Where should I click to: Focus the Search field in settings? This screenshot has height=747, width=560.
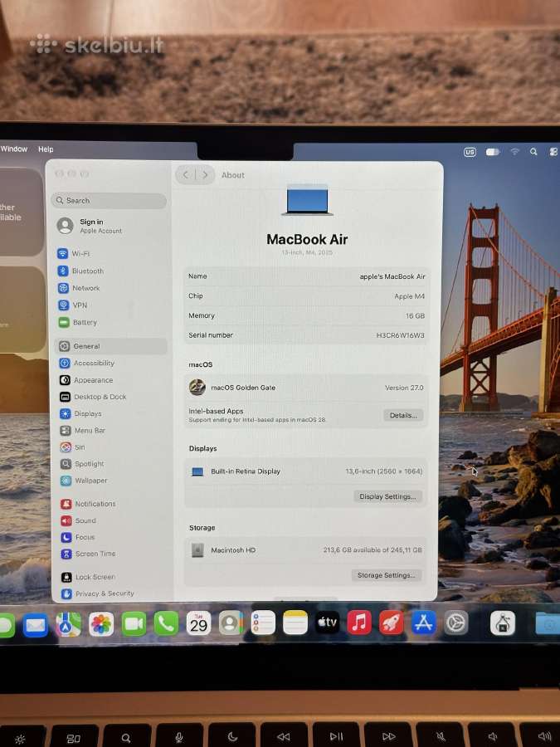(109, 201)
